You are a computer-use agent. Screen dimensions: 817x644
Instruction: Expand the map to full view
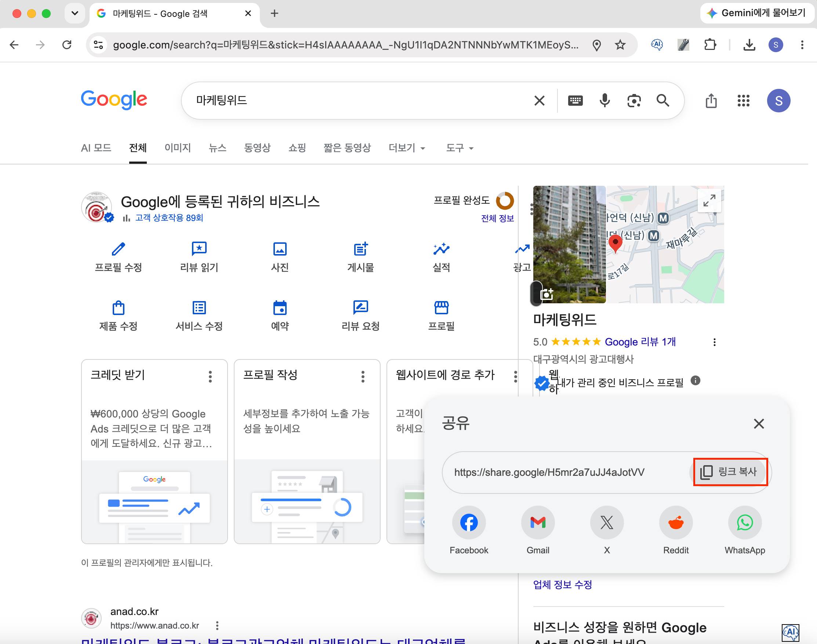click(x=709, y=200)
